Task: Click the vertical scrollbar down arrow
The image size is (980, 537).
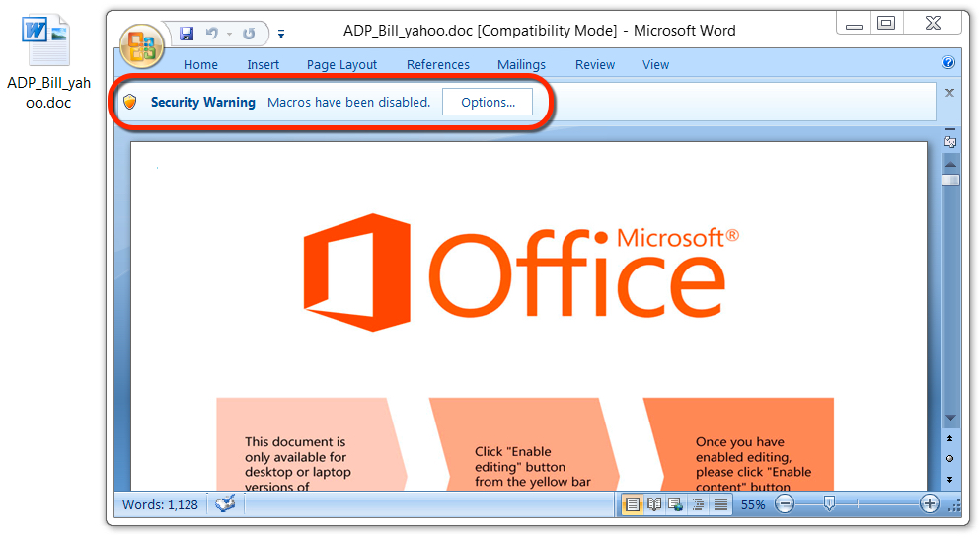Action: [950, 418]
